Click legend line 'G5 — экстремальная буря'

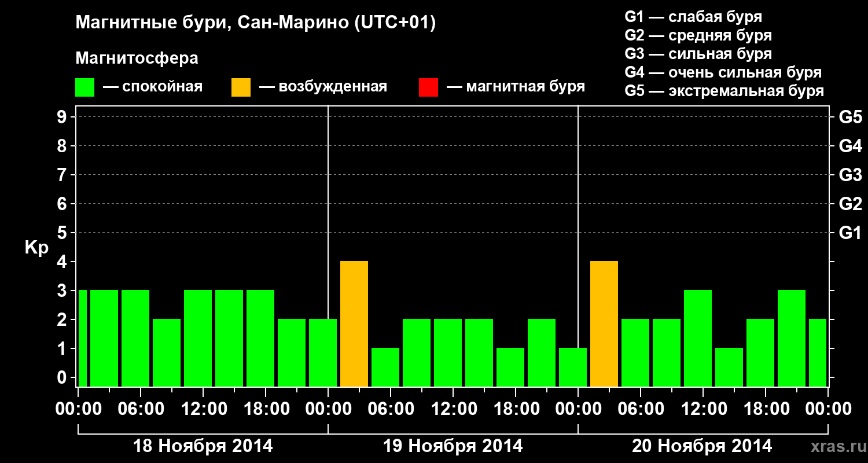tap(724, 91)
